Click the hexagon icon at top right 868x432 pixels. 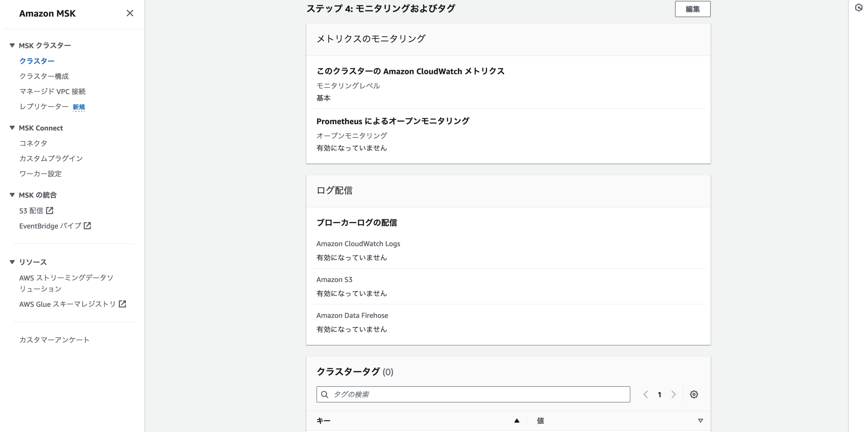click(859, 7)
